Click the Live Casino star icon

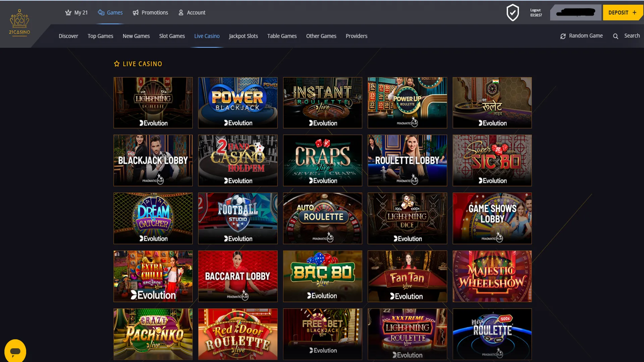click(116, 64)
